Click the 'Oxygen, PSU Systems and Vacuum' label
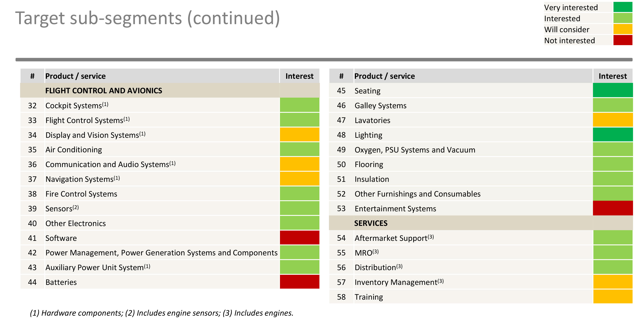The height and width of the screenshot is (336, 644). coord(415,150)
